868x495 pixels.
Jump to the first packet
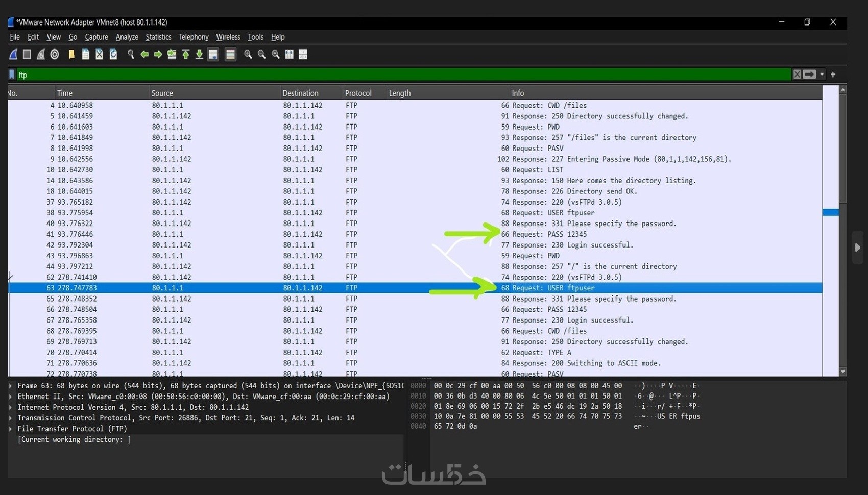pos(186,54)
